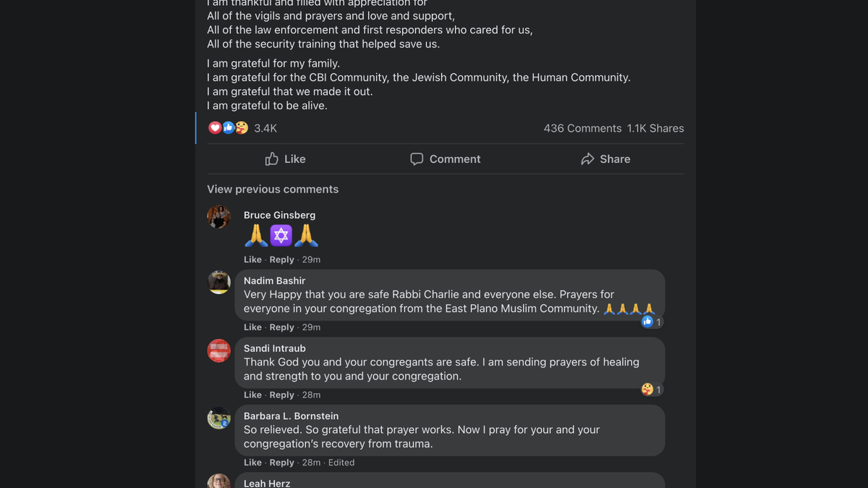Expand View previous comments
The height and width of the screenshot is (488, 868).
[x=273, y=189]
